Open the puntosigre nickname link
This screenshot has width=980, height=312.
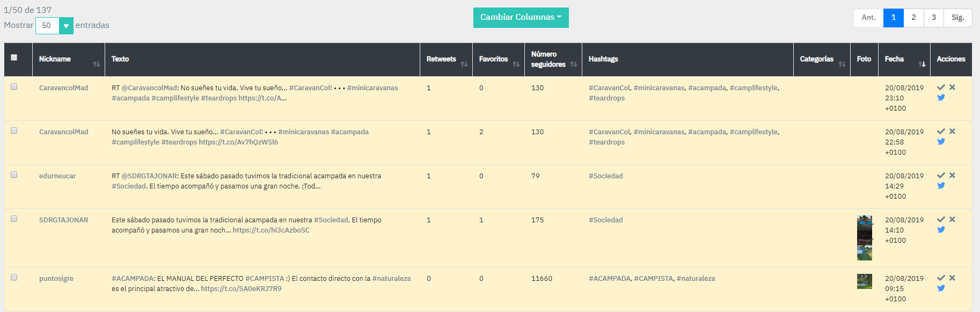[56, 279]
